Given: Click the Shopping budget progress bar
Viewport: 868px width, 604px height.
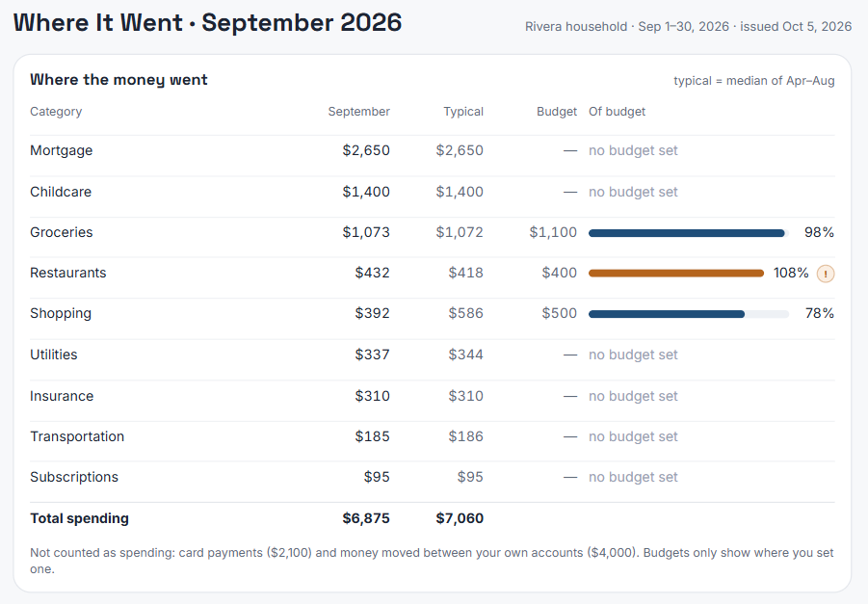Looking at the screenshot, I should (689, 314).
